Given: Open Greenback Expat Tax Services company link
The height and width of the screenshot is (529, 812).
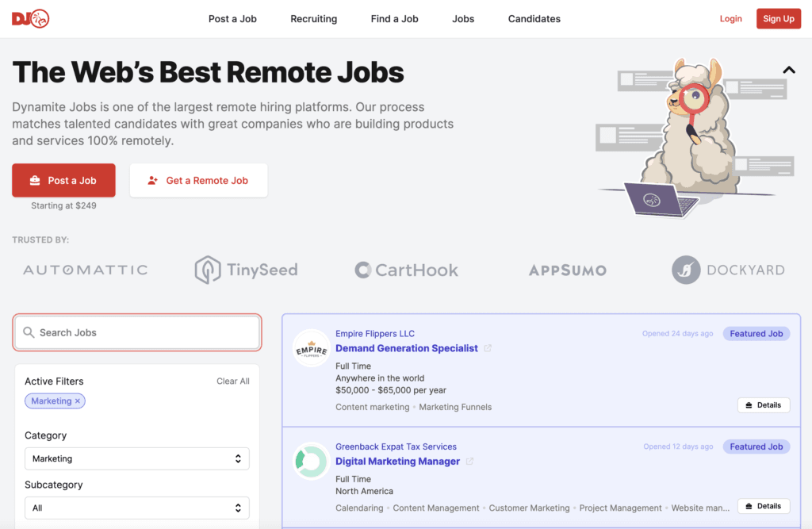Looking at the screenshot, I should [396, 447].
